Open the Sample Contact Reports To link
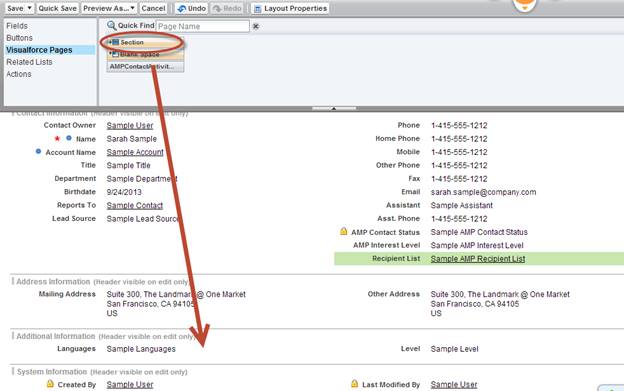The width and height of the screenshot is (624, 391). (x=135, y=205)
